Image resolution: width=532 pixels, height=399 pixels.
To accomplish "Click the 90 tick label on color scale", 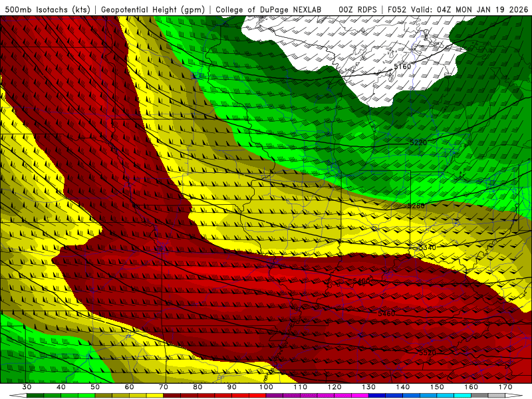I will tap(232, 387).
